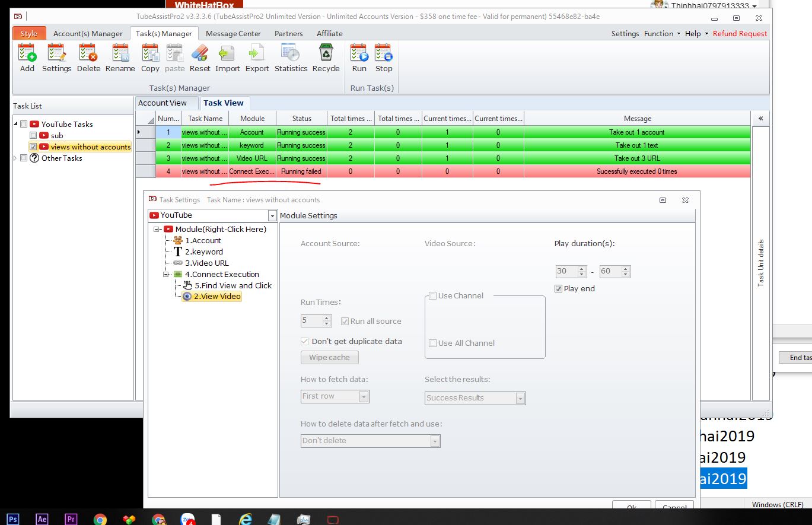The width and height of the screenshot is (812, 525).
Task: Tick the 'sub' task checkbox
Action: point(34,135)
